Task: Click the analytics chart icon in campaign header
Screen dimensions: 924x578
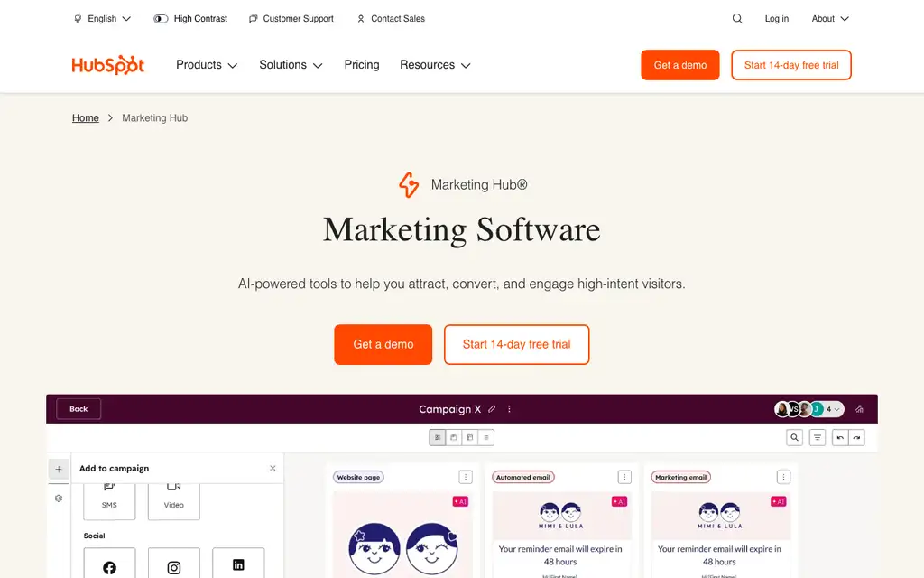Action: (859, 409)
